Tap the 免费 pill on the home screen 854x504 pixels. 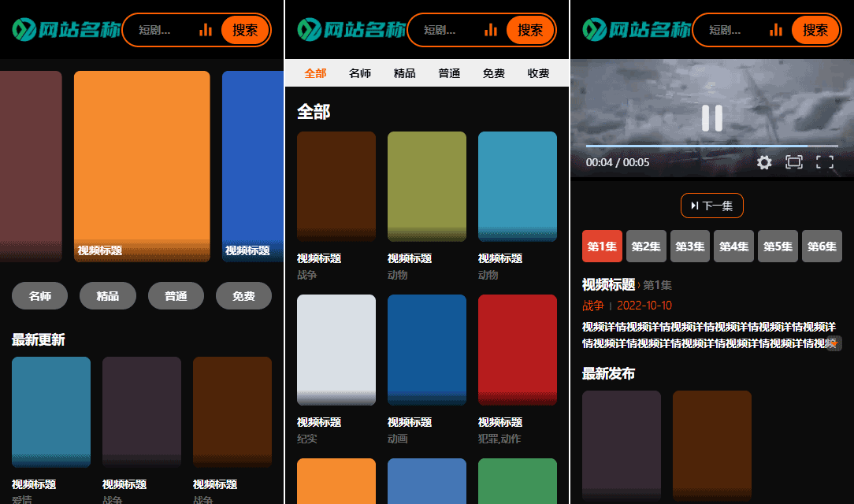244,295
